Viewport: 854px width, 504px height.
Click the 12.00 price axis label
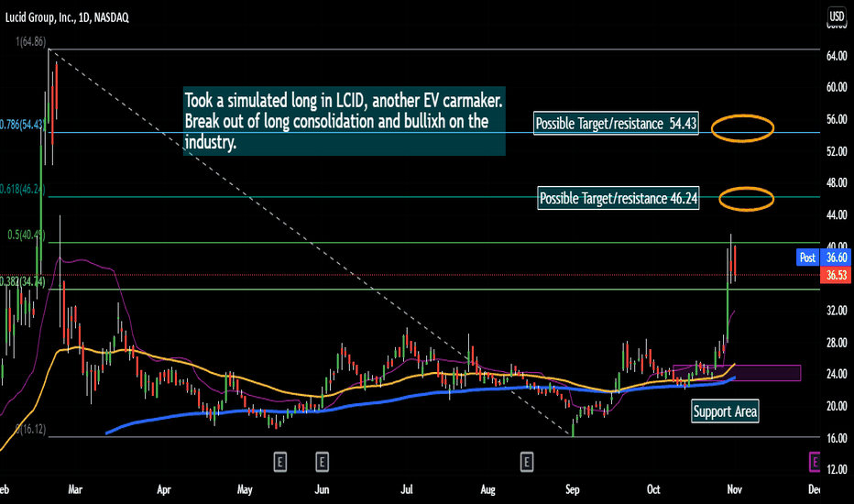pos(837,469)
